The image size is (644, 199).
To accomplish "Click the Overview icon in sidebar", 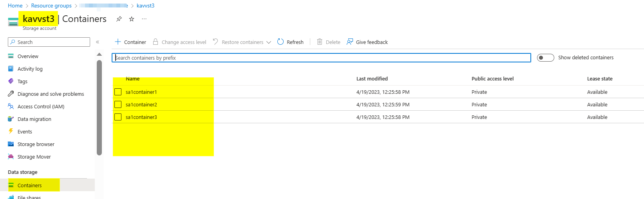I will coord(11,56).
